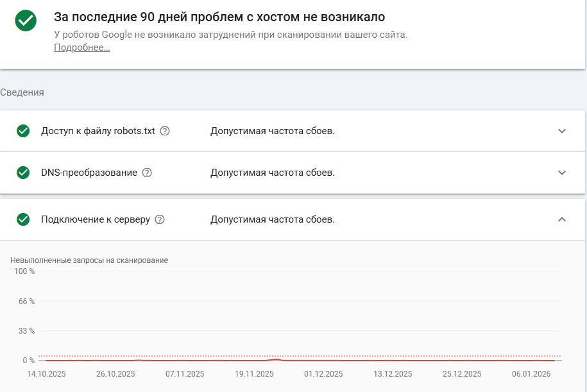Click the green checkmark beside robots.txt access
This screenshot has height=392, width=587.
click(x=23, y=131)
